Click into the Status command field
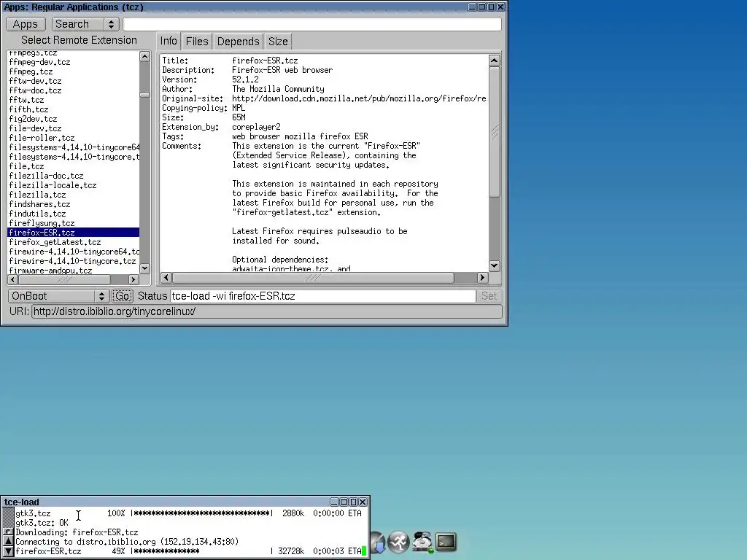Viewport: 747px width, 560px height. point(322,296)
